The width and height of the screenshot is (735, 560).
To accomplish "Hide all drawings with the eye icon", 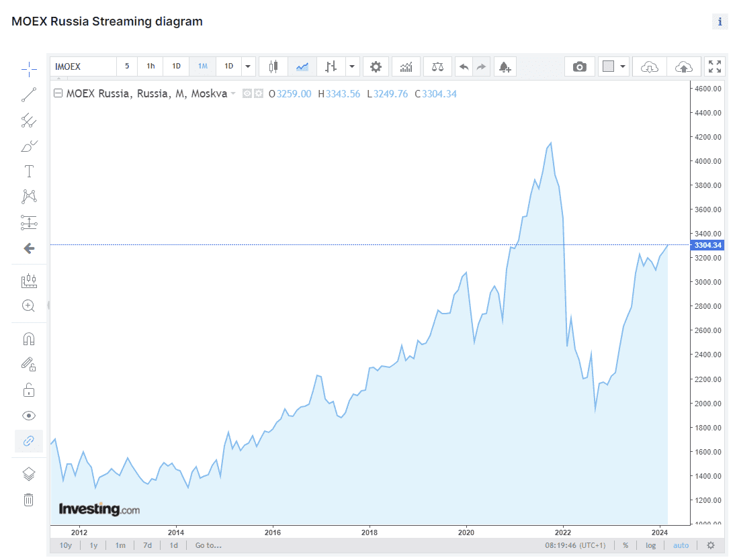I will [x=28, y=416].
